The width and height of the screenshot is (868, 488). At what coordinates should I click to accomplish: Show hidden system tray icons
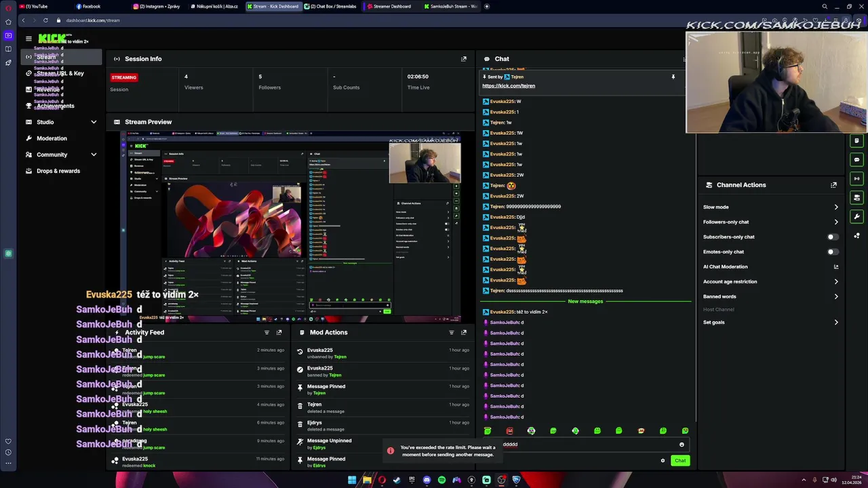click(x=804, y=481)
